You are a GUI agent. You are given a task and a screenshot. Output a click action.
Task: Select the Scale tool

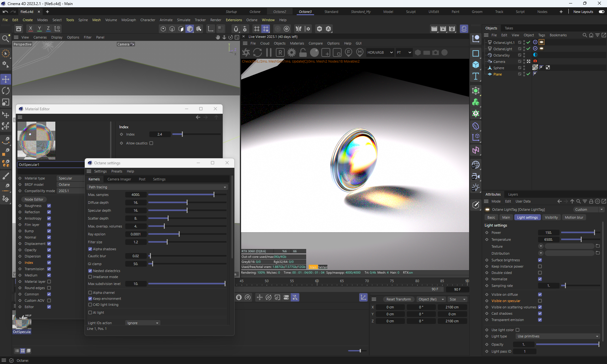click(6, 102)
